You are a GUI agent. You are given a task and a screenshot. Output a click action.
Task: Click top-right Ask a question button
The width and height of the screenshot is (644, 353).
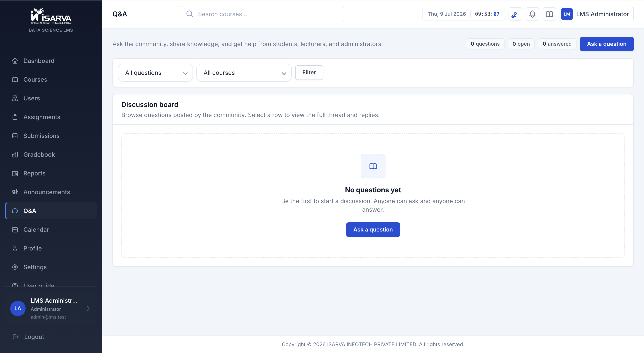point(607,44)
